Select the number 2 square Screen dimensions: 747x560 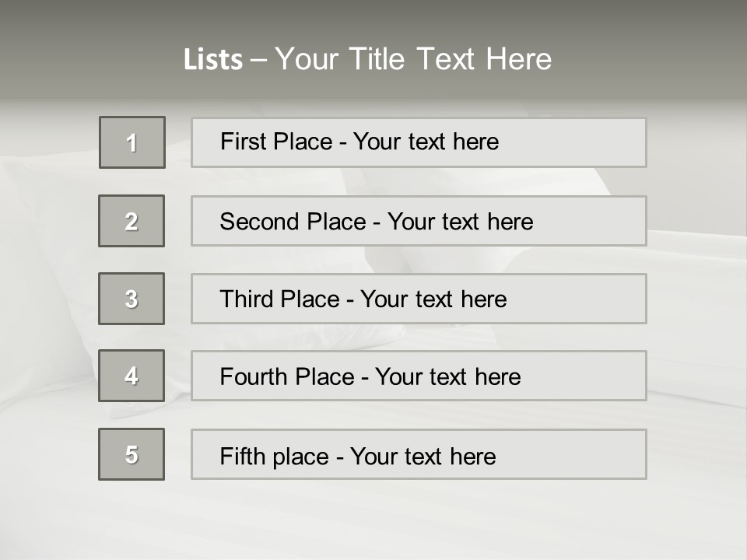coord(132,221)
